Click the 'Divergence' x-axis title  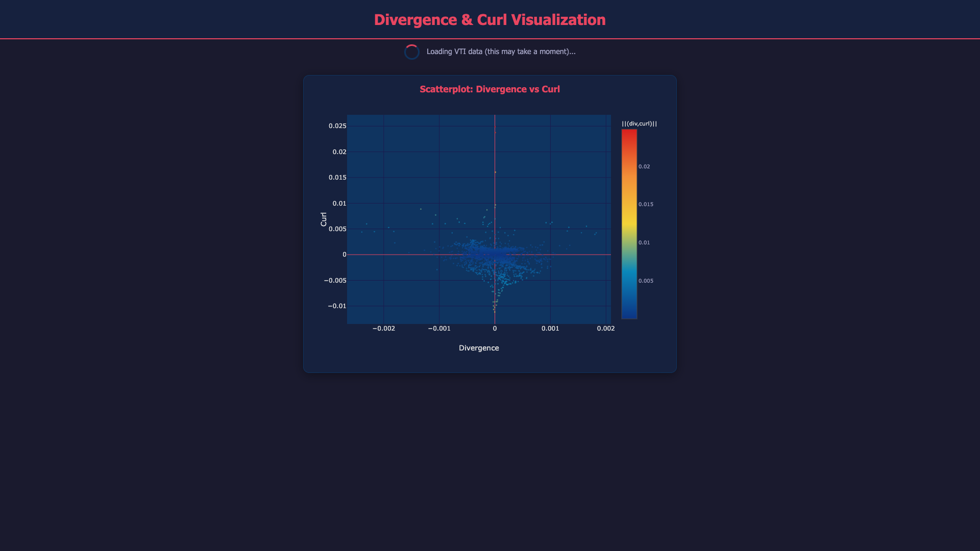click(x=479, y=348)
